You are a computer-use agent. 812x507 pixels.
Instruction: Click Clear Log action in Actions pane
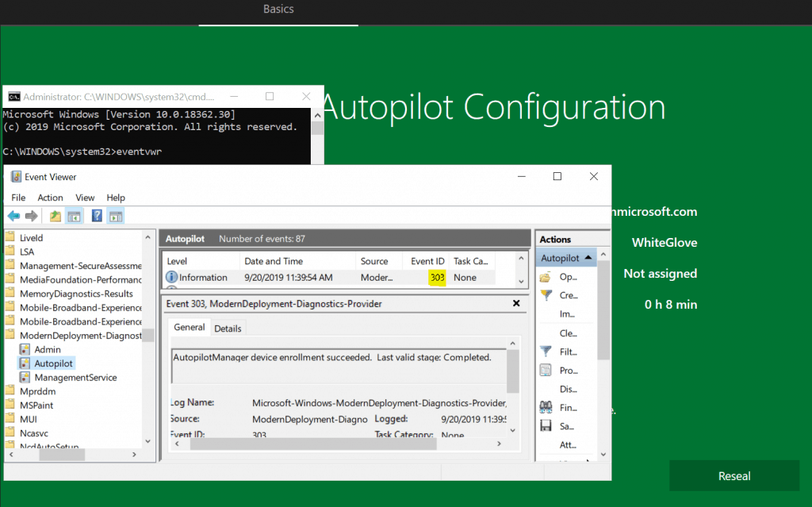click(x=568, y=333)
